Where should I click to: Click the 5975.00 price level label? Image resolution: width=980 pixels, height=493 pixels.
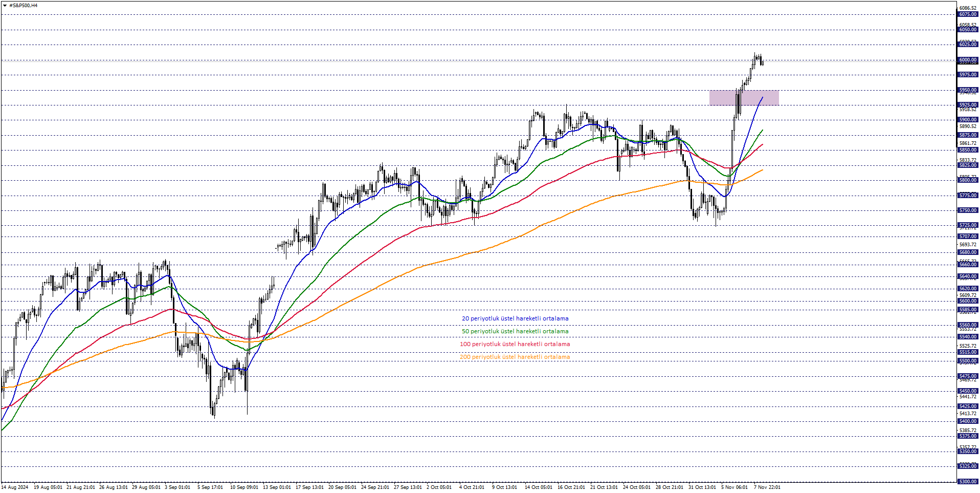click(x=968, y=75)
